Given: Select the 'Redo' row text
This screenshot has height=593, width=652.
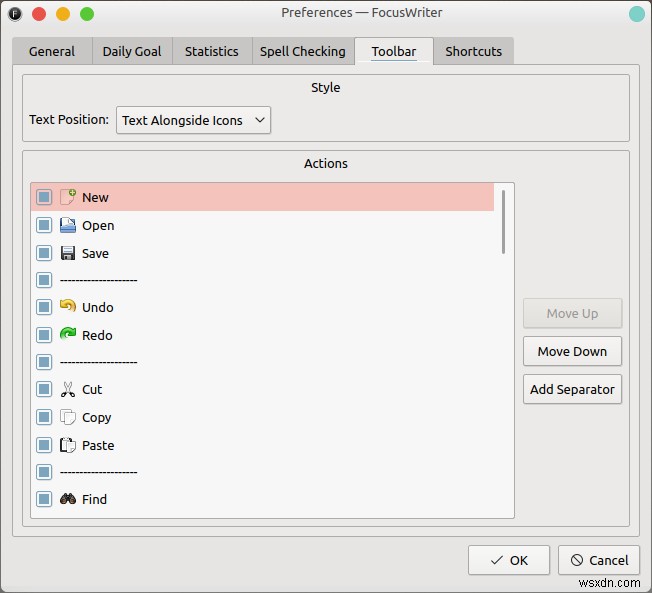Looking at the screenshot, I should (x=97, y=335).
